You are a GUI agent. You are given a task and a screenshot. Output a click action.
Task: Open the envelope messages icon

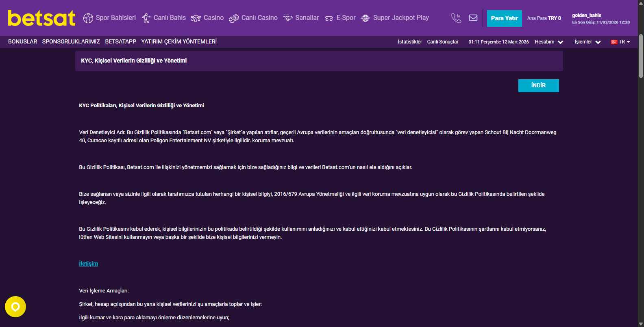coord(473,18)
